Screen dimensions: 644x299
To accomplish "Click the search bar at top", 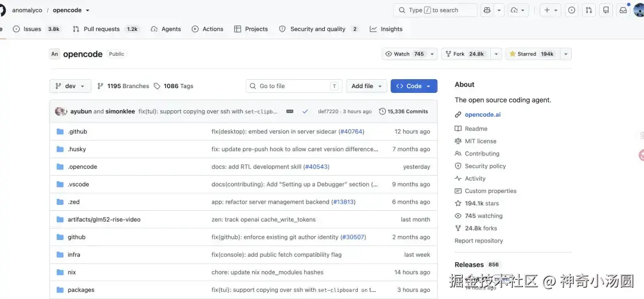I will coord(435,10).
